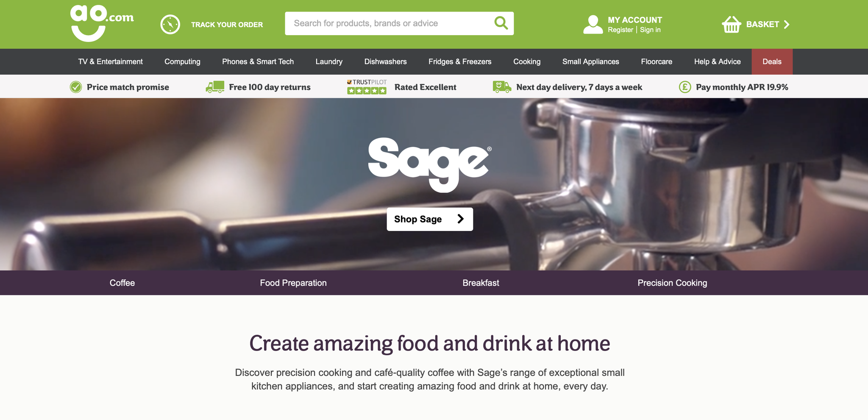Click the pound sign Pay monthly icon

[685, 87]
